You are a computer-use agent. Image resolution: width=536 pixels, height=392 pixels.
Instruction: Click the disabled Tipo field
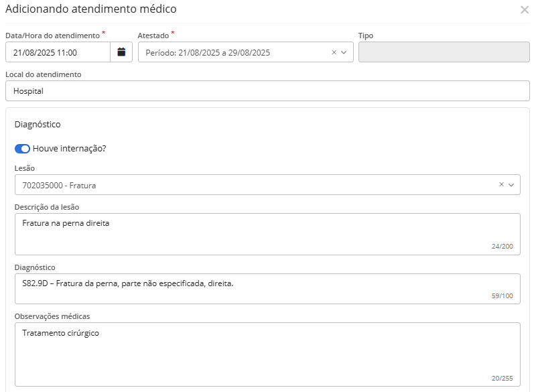coord(444,52)
